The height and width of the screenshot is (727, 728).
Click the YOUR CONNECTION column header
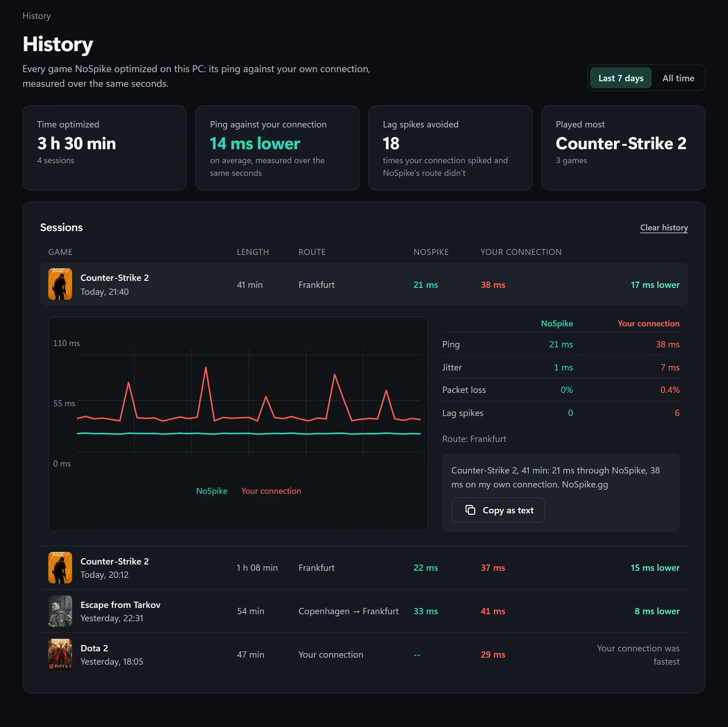click(x=521, y=252)
